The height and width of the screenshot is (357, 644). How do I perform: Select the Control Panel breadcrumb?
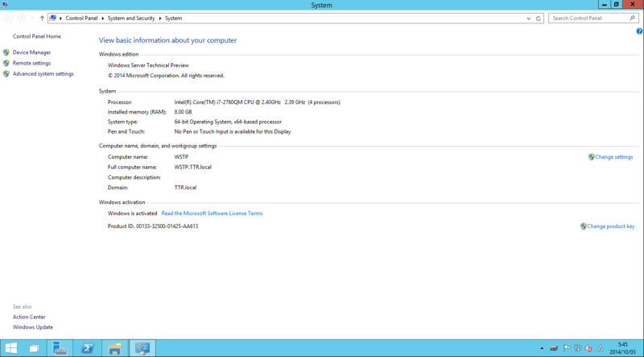tap(82, 19)
